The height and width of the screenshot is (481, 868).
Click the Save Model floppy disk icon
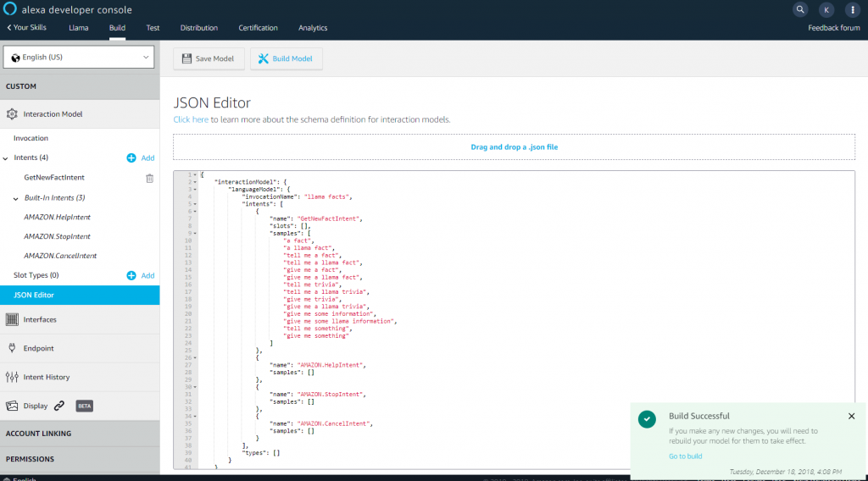186,58
